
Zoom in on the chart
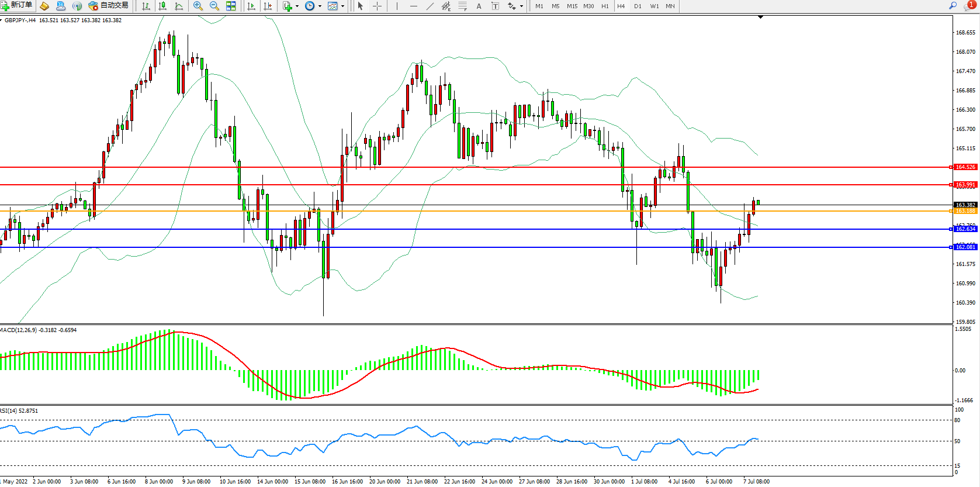pos(198,6)
